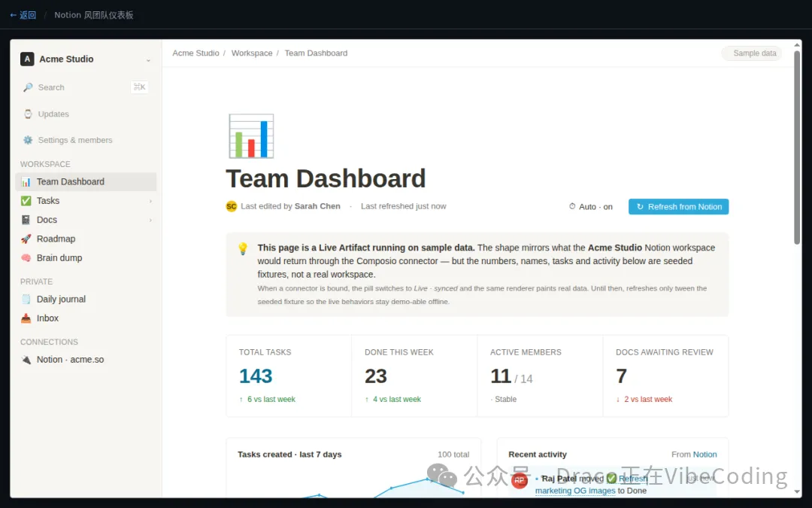
Task: Open Settings & members
Action: tap(86, 140)
